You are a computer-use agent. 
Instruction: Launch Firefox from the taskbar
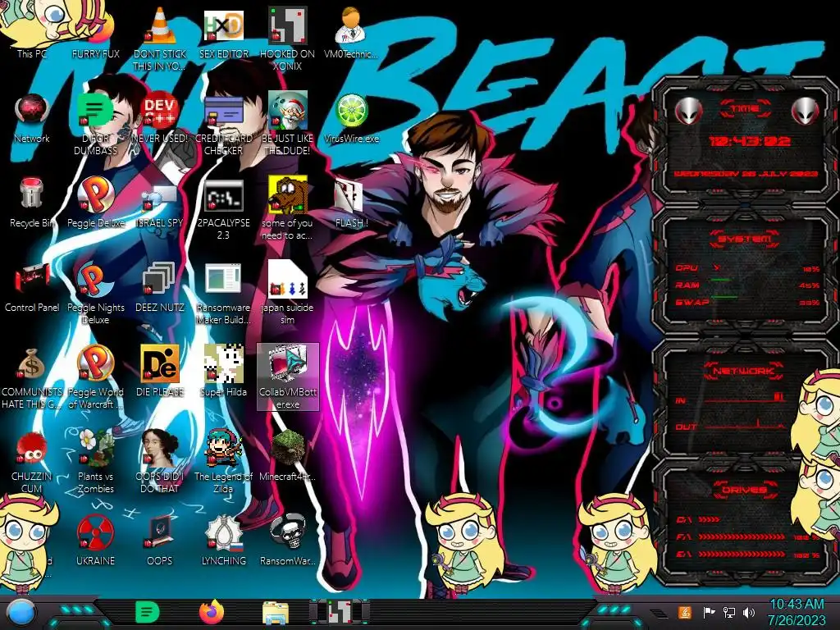[211, 612]
